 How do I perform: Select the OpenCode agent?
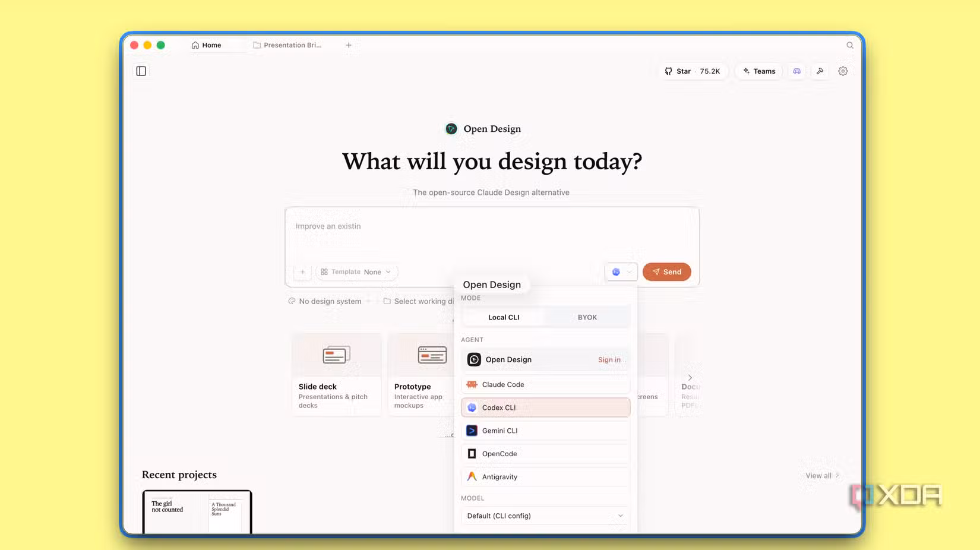click(545, 454)
